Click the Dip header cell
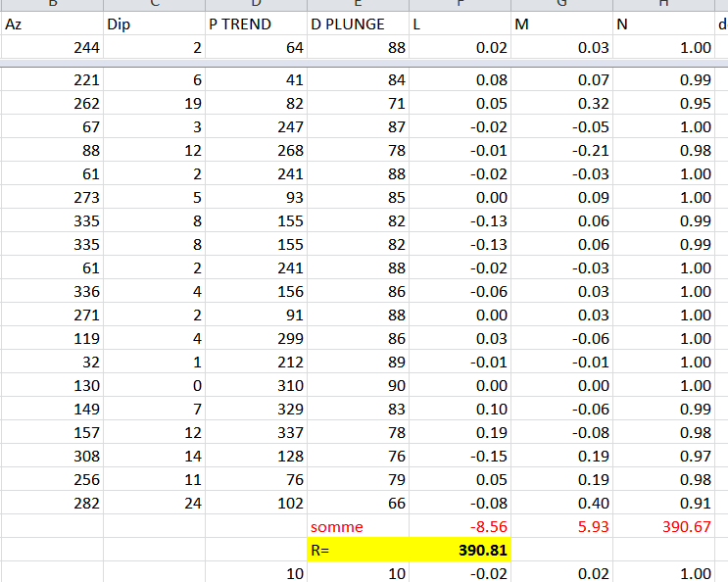This screenshot has width=728, height=582. 152,24
